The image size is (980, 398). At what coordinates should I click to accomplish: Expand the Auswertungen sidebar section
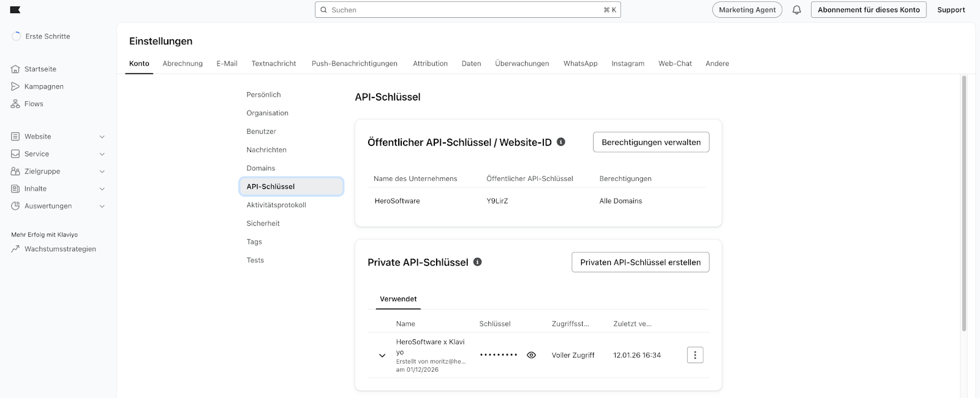(102, 206)
